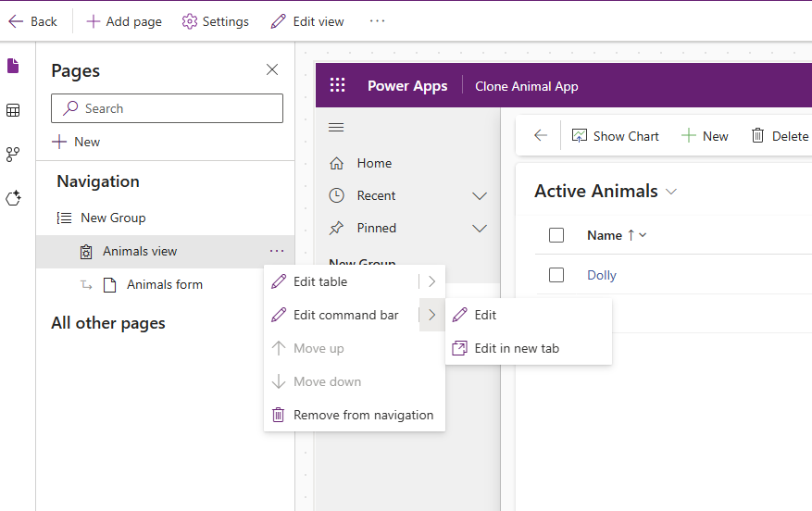Select Edit in the submenu
The width and height of the screenshot is (812, 511).
pyautogui.click(x=528, y=315)
